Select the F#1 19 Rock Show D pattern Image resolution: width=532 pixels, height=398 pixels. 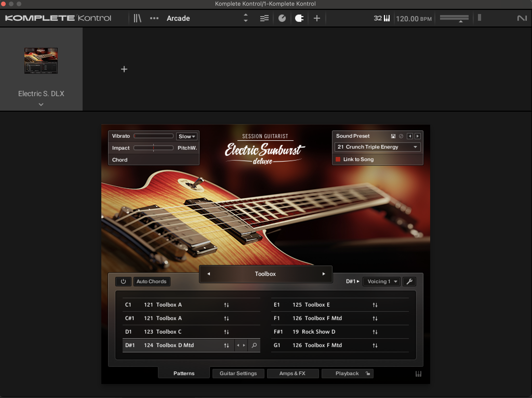[x=340, y=332]
